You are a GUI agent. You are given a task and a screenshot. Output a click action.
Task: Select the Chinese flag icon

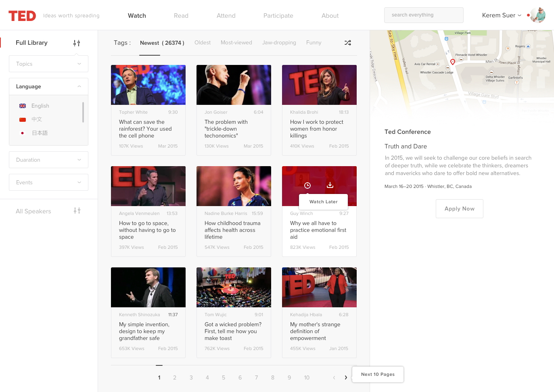tap(23, 119)
